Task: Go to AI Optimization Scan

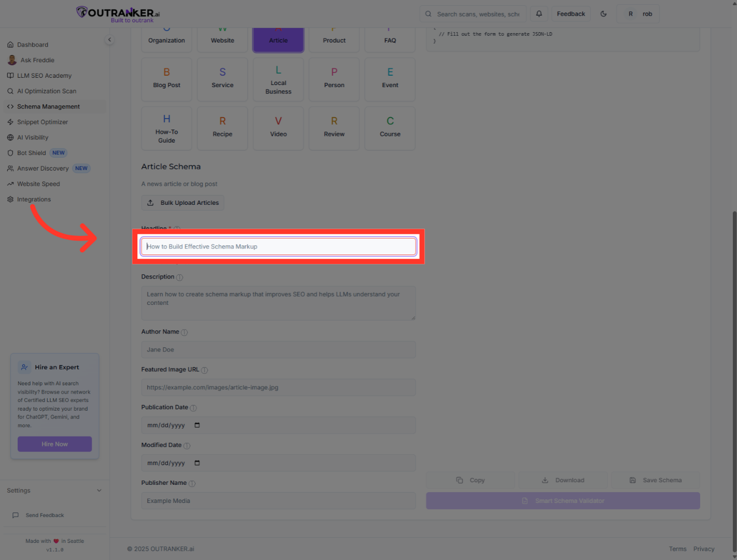Action: coord(47,91)
